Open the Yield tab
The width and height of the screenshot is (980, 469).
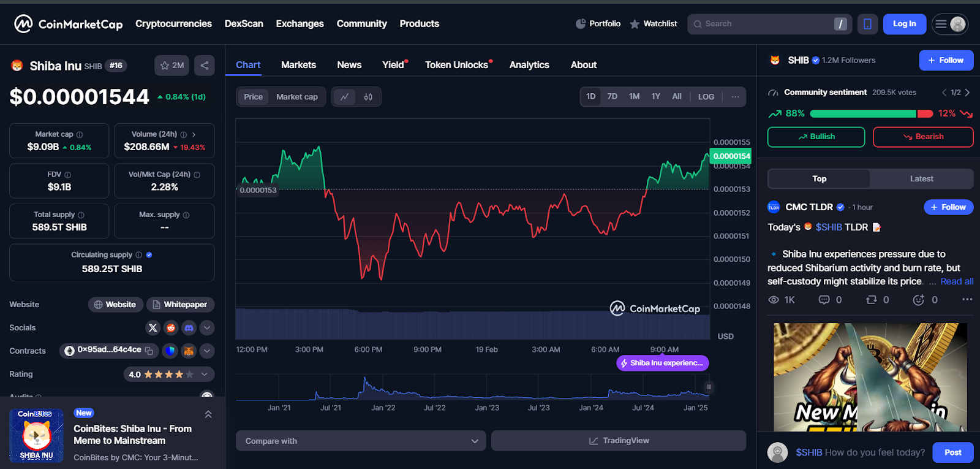tap(393, 65)
